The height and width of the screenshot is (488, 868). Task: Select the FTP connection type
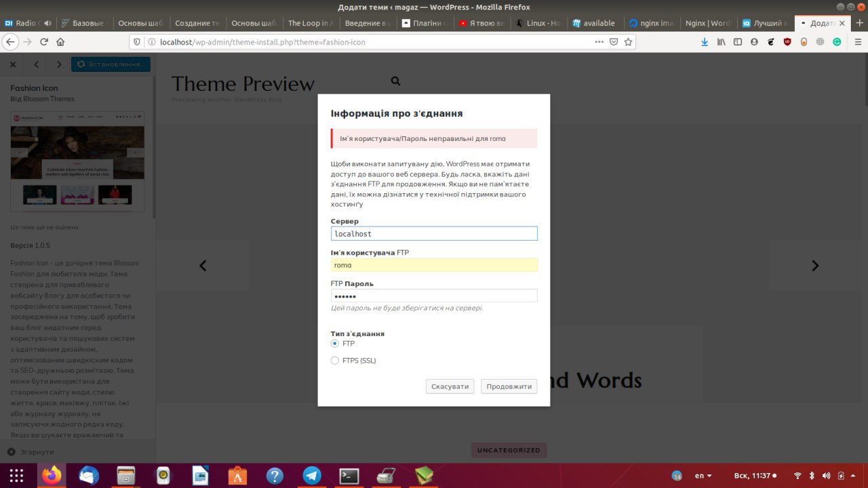pos(334,344)
